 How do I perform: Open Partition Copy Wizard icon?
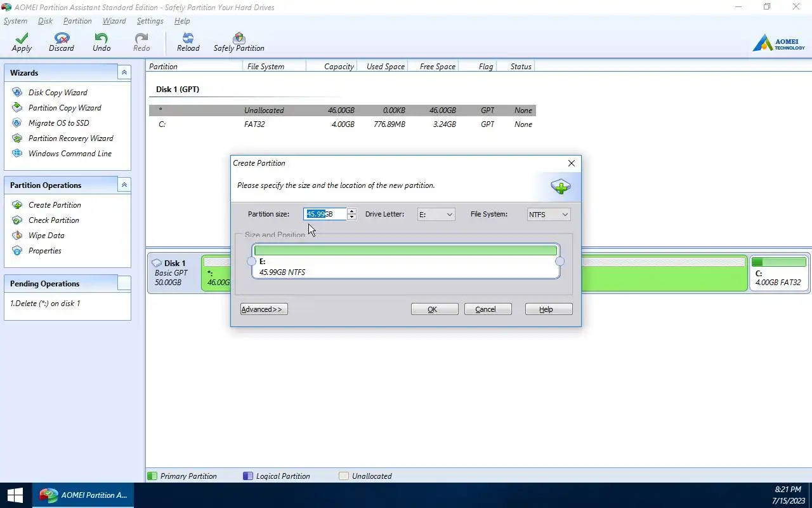[17, 108]
